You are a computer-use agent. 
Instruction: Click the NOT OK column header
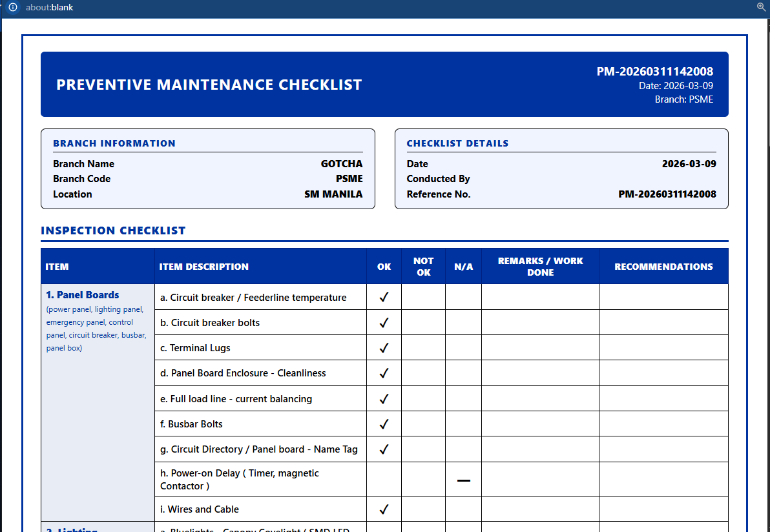423,267
